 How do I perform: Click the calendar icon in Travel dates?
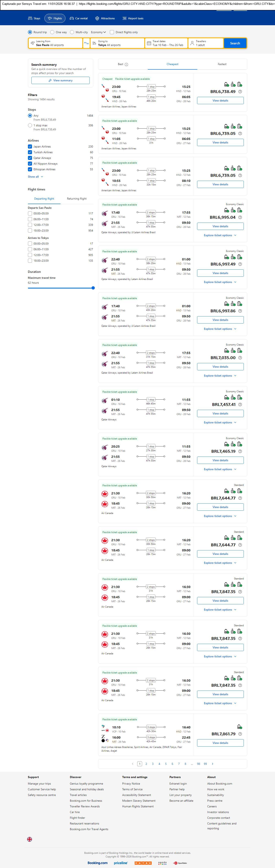[149, 43]
